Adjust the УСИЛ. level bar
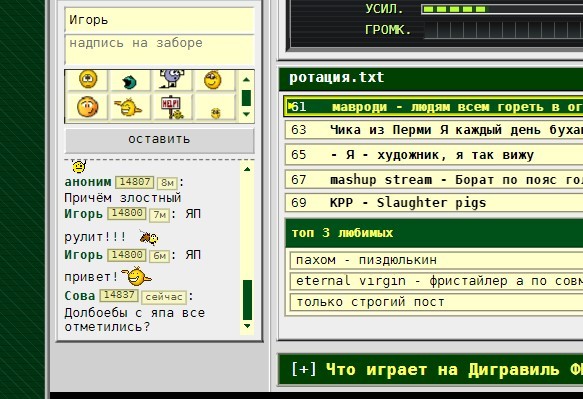The image size is (583, 399). [x=502, y=9]
